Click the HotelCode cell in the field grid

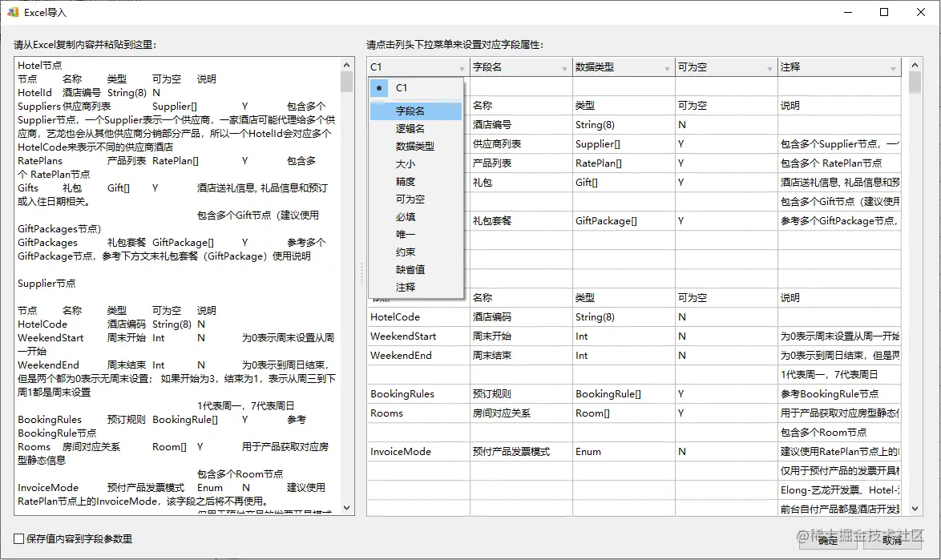(x=394, y=316)
